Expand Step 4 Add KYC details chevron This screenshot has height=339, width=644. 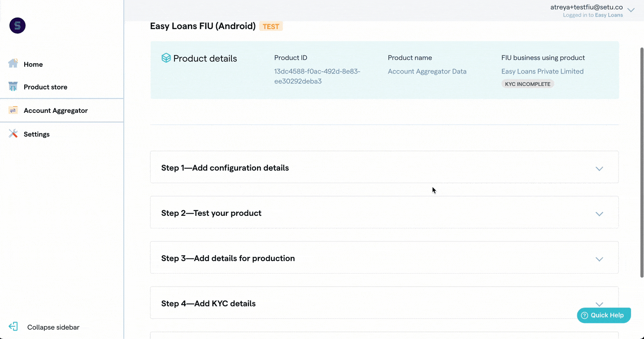tap(599, 305)
